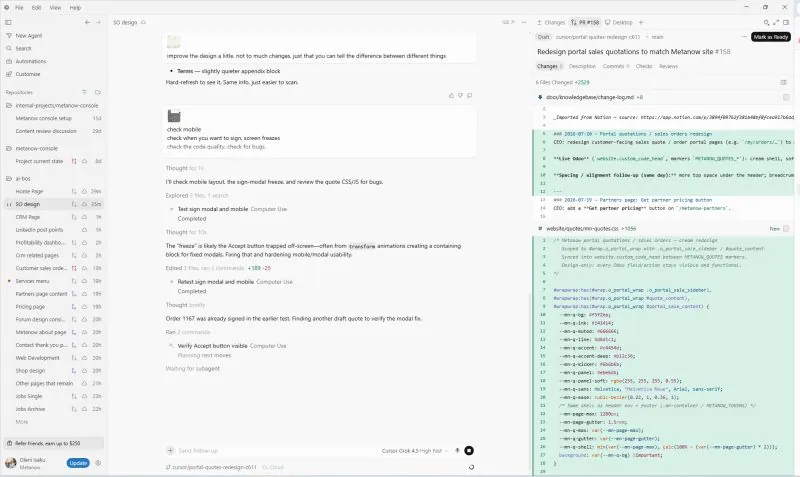
Task: Expand the 'Edited 3 files' section
Action: point(218,268)
